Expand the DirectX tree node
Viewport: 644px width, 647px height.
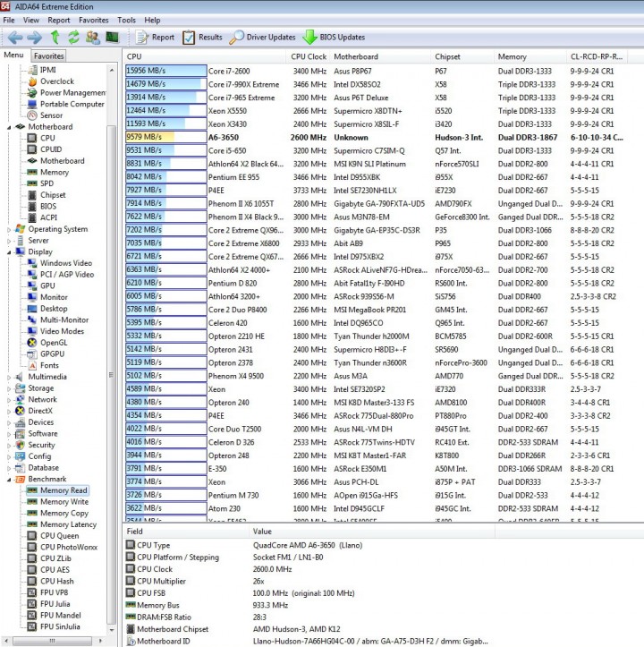pos(9,412)
